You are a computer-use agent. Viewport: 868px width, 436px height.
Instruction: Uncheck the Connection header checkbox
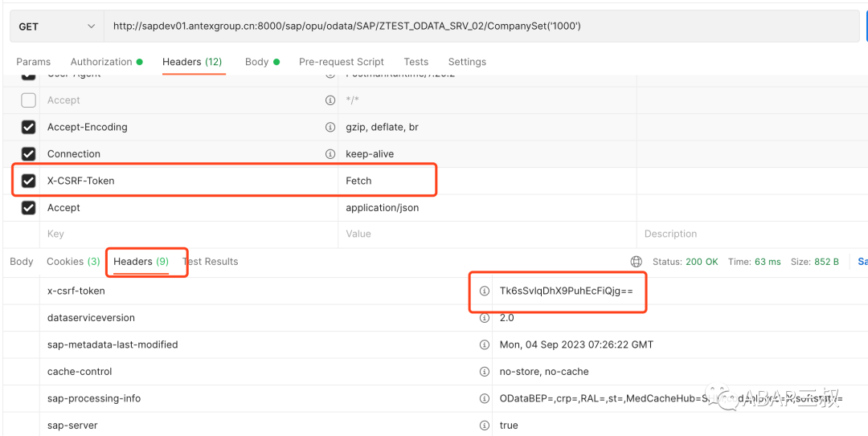(28, 154)
